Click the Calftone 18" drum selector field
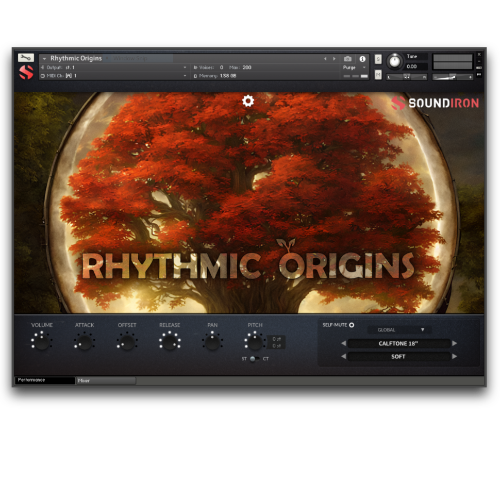The width and height of the screenshot is (500, 500). [399, 344]
